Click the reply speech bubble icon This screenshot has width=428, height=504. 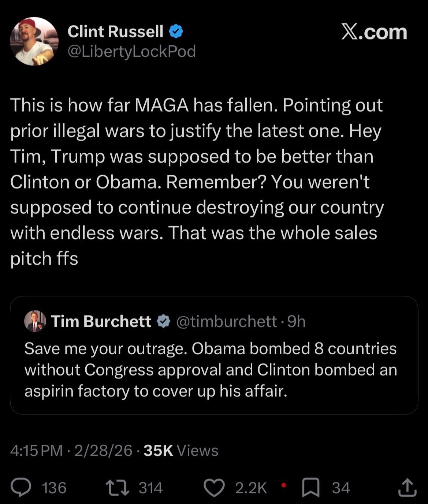point(21,488)
